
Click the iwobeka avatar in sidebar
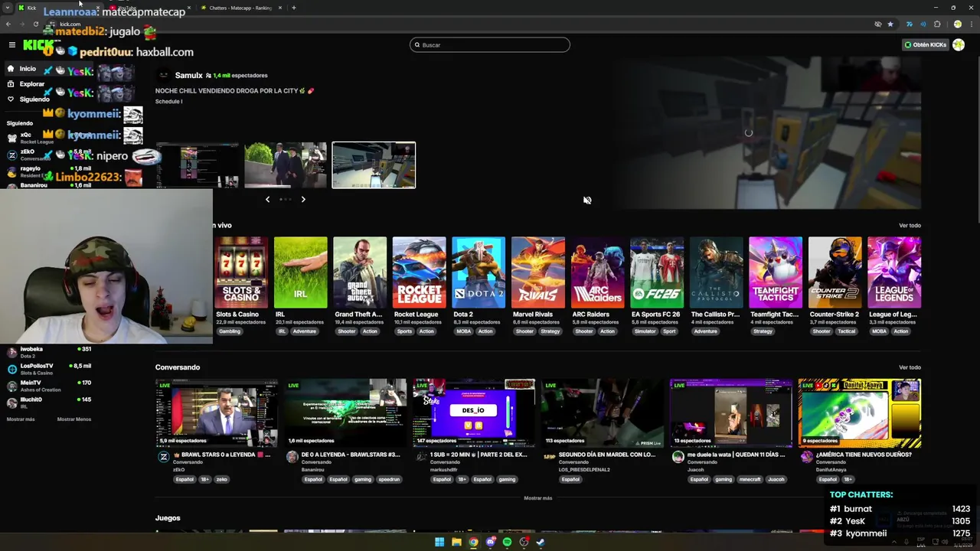pos(11,353)
